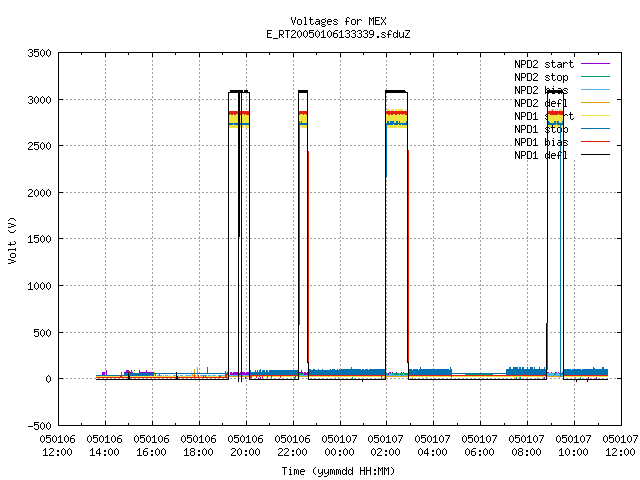Click the 1500 y-axis tick label
Image resolution: width=640 pixels, height=480 pixels.
tap(40, 239)
